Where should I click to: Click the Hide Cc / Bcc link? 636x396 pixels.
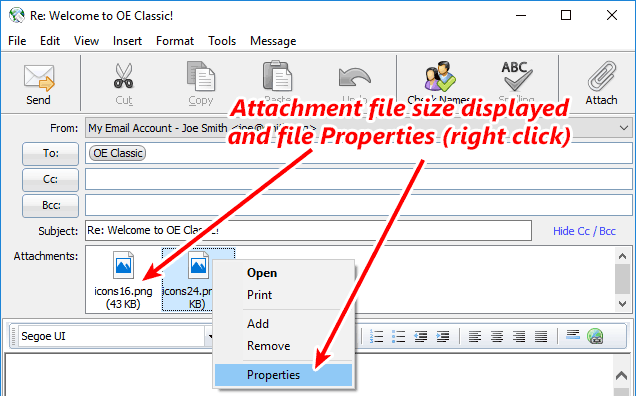584,231
